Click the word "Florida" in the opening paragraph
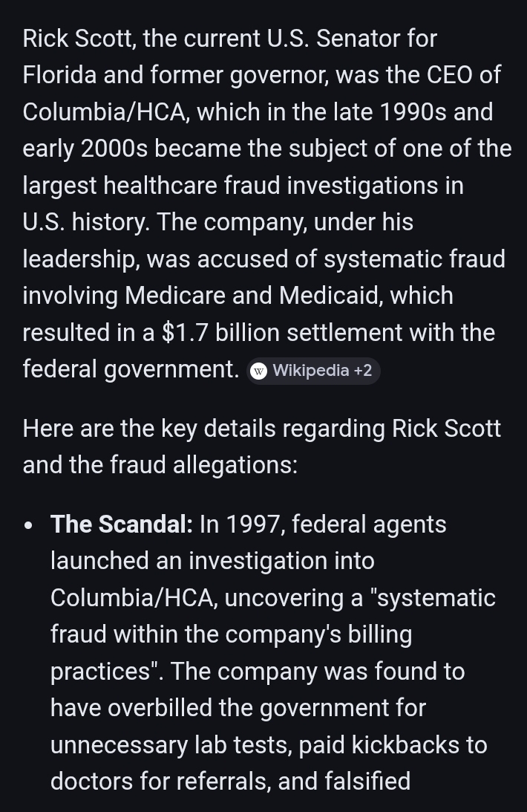 click(60, 75)
